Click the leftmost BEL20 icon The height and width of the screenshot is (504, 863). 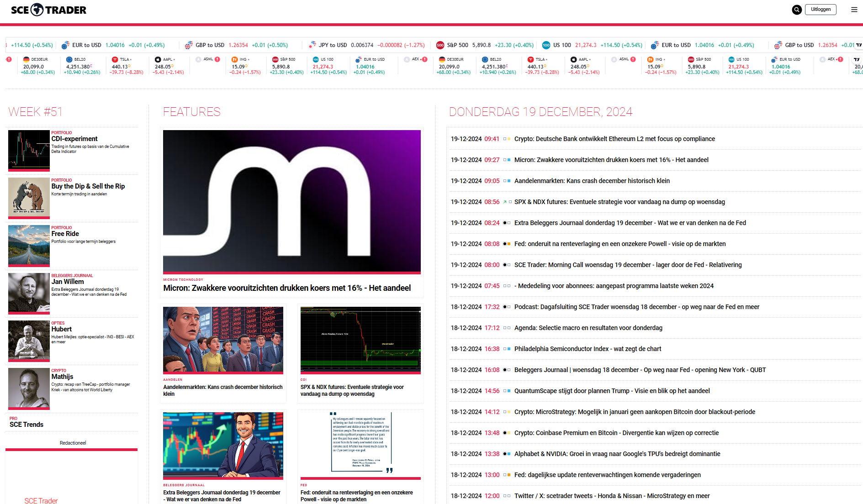coord(69,59)
